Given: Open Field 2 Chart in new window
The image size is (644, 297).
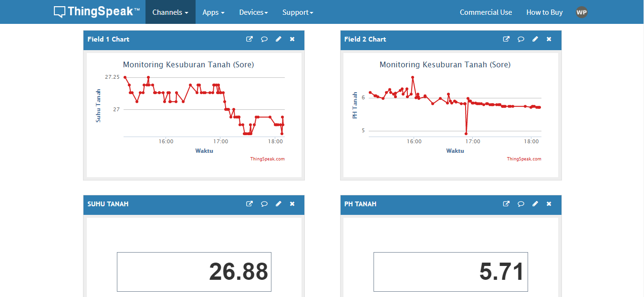Looking at the screenshot, I should pyautogui.click(x=506, y=39).
